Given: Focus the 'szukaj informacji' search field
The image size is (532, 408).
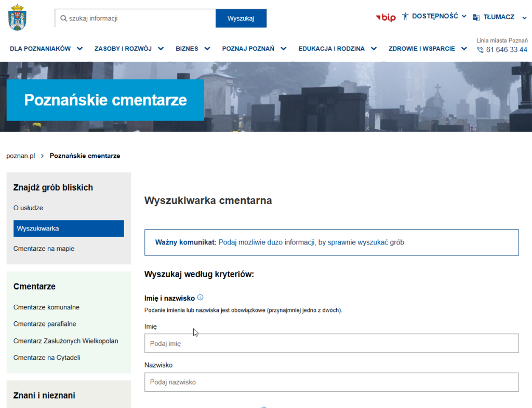Looking at the screenshot, I should (x=135, y=18).
